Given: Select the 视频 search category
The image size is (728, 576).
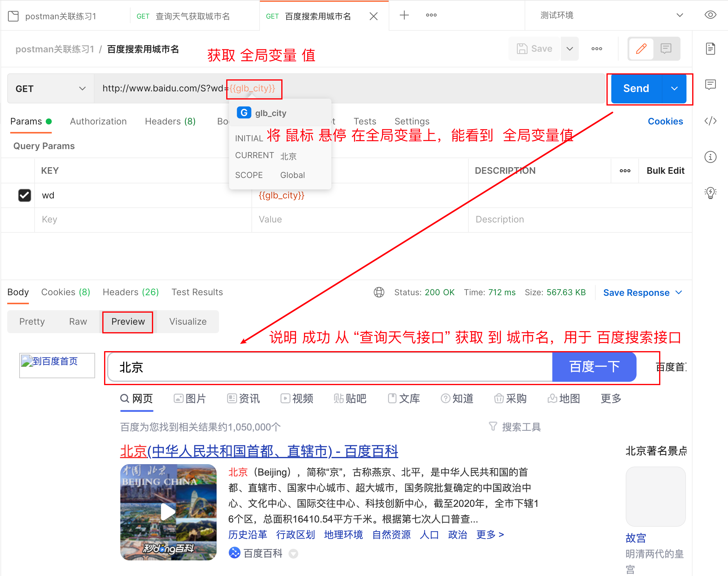Looking at the screenshot, I should [x=297, y=399].
